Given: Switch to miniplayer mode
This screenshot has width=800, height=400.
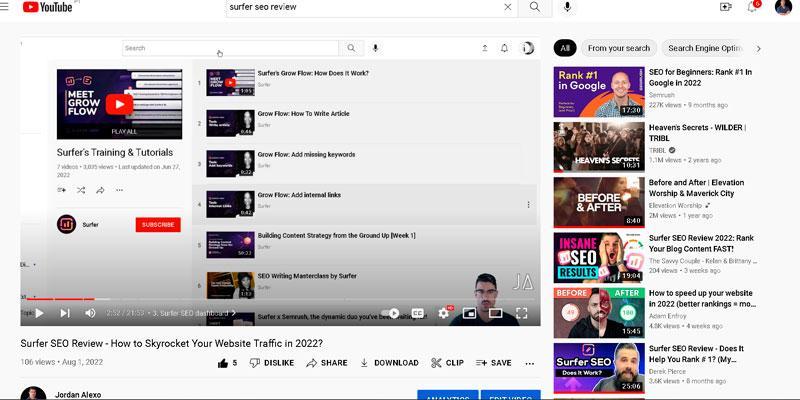Looking at the screenshot, I should click(x=469, y=313).
